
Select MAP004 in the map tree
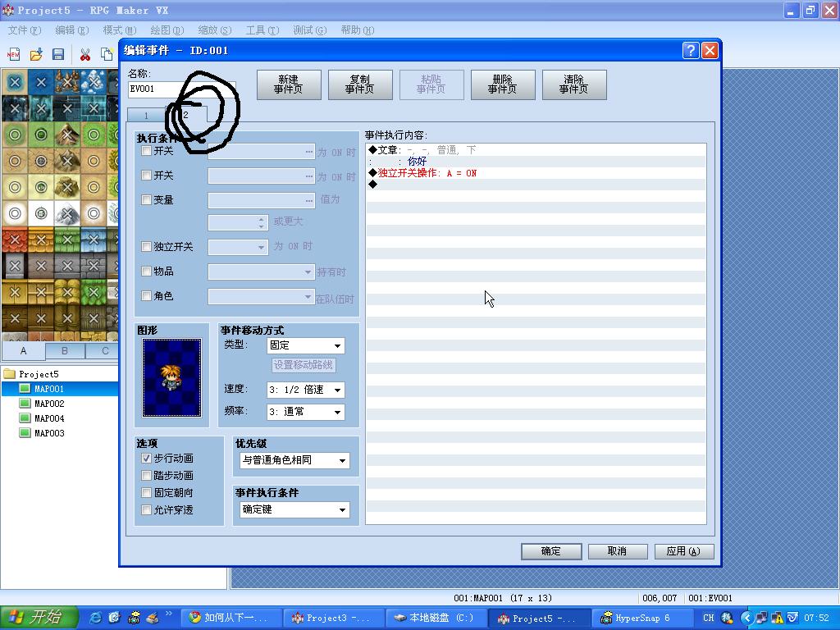pos(49,418)
